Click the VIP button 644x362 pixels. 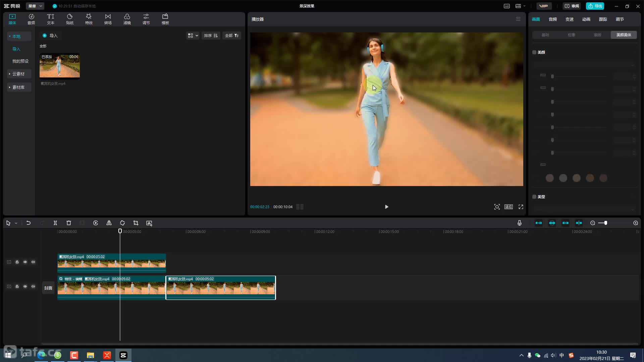pos(544,6)
